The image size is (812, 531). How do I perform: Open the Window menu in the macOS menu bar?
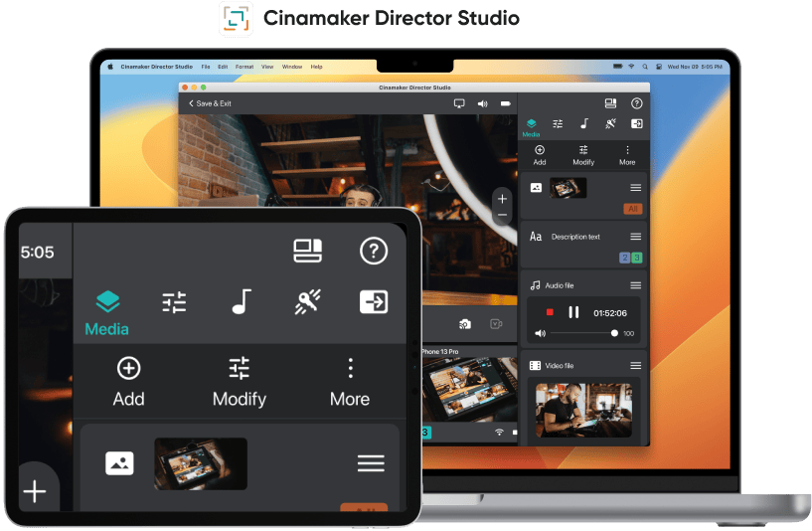pyautogui.click(x=292, y=67)
